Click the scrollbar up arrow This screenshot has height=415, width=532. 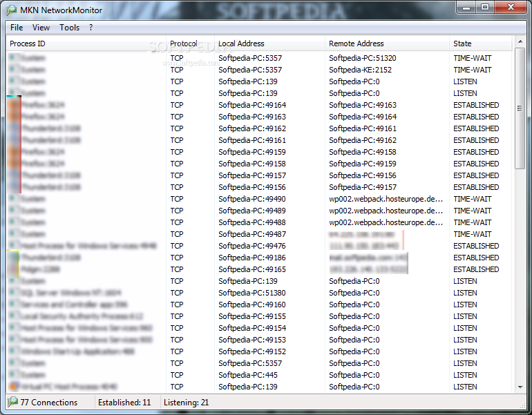tap(520, 41)
